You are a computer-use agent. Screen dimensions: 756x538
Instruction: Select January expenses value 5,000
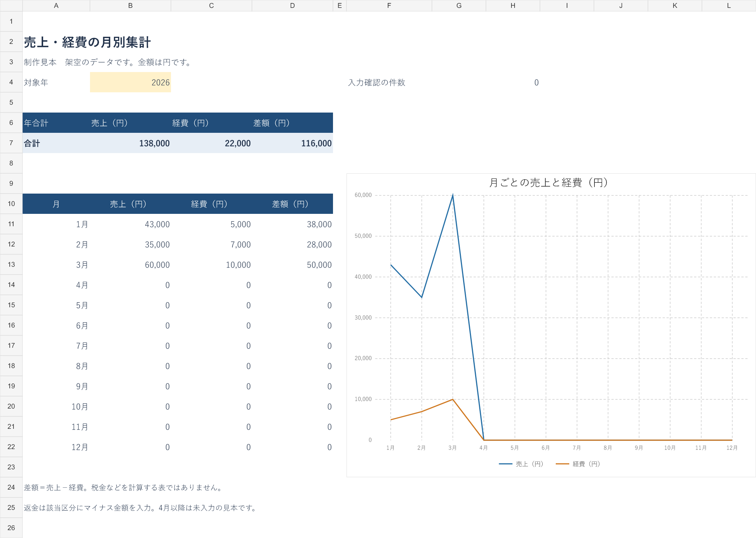tap(211, 224)
